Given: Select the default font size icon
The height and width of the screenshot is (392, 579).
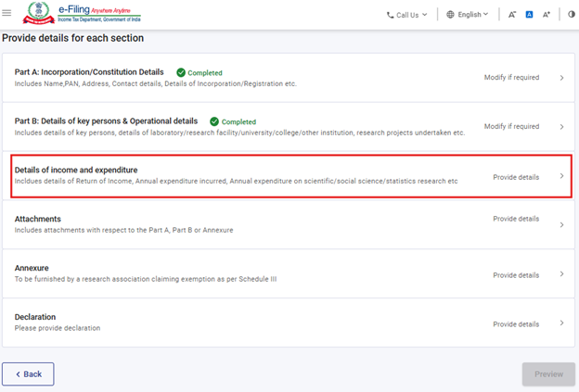Looking at the screenshot, I should (x=529, y=15).
